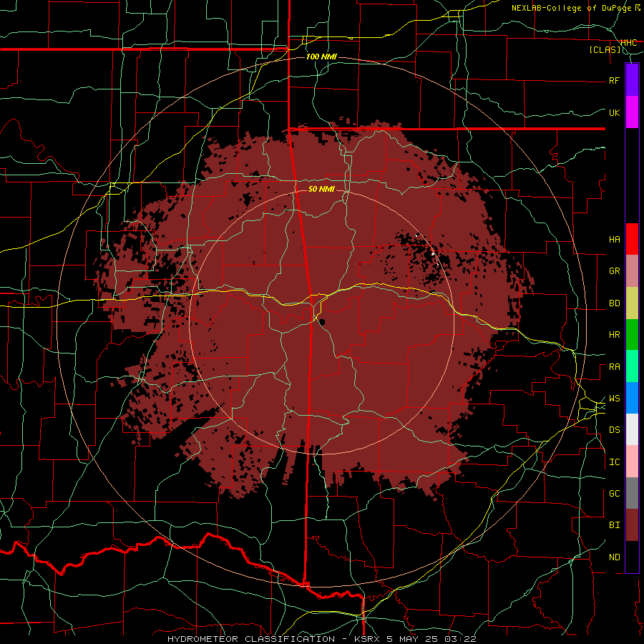Click the 'WS' legend label

(615, 399)
